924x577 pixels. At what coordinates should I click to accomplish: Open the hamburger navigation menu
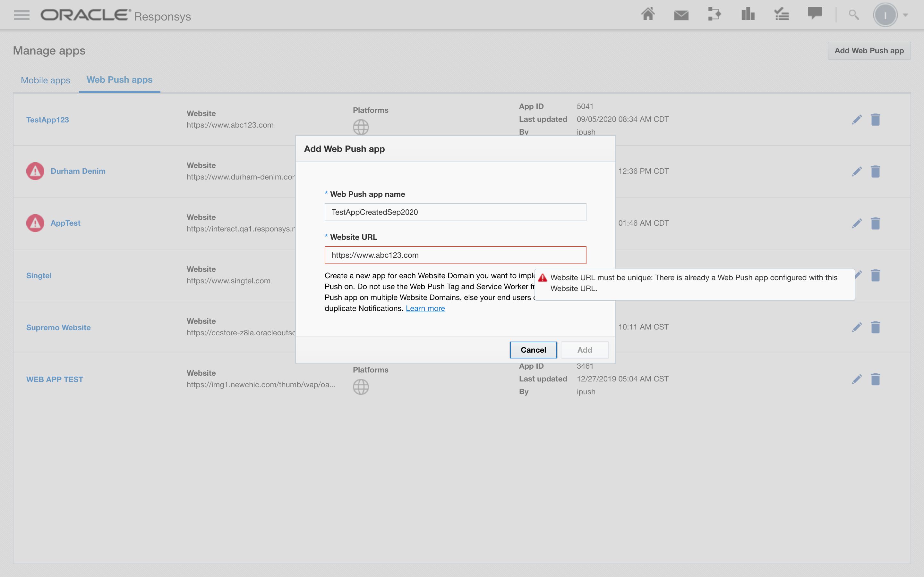tap(21, 15)
